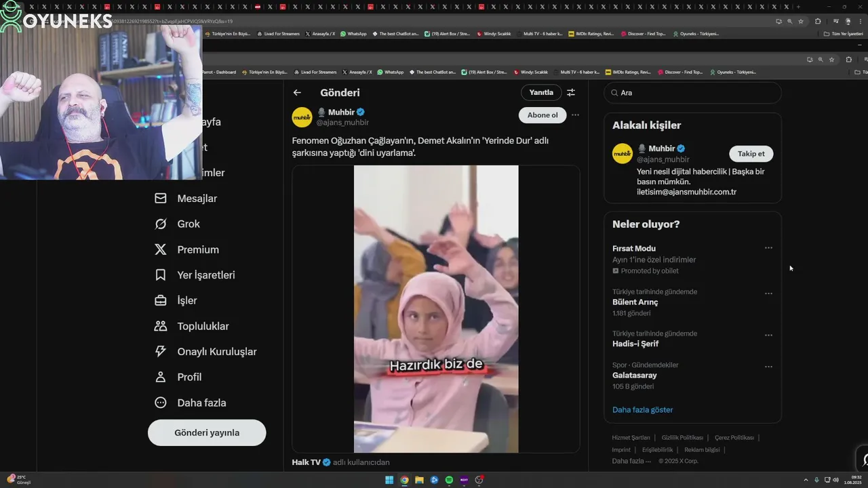This screenshot has width=868, height=488.
Task: Click in the Ara search field
Action: (x=692, y=93)
